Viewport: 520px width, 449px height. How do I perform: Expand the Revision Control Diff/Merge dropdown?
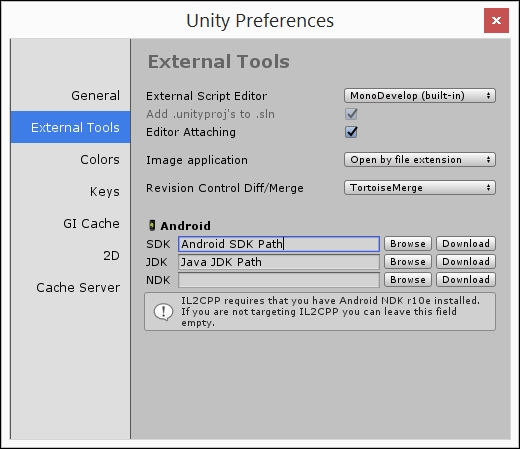(x=420, y=188)
